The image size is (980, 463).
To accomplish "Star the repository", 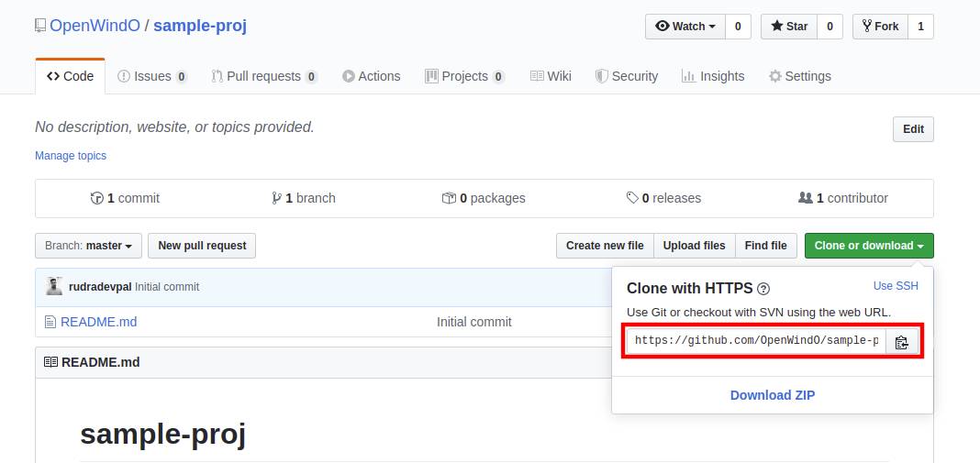I will [x=789, y=27].
